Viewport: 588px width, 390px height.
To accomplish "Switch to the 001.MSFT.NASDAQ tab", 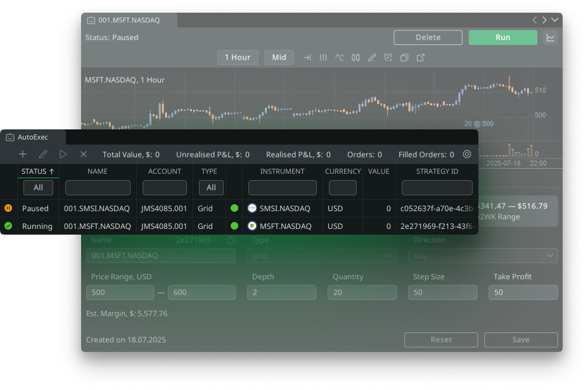I will tap(129, 20).
